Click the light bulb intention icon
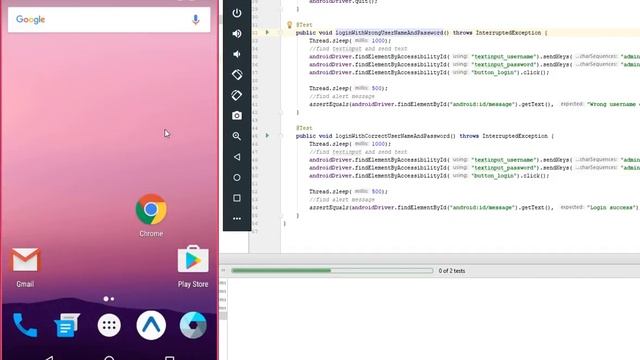 [x=289, y=24]
